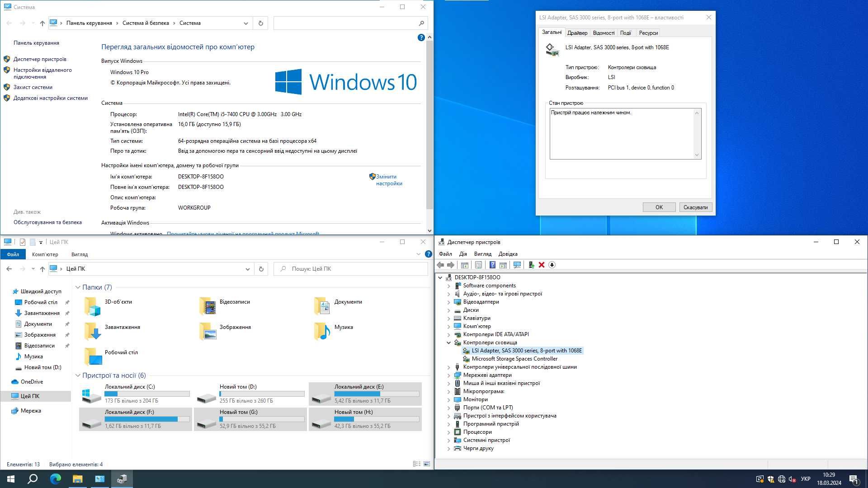868x488 pixels.
Task: Collapse Папки (7) group in This PC
Action: (x=78, y=287)
